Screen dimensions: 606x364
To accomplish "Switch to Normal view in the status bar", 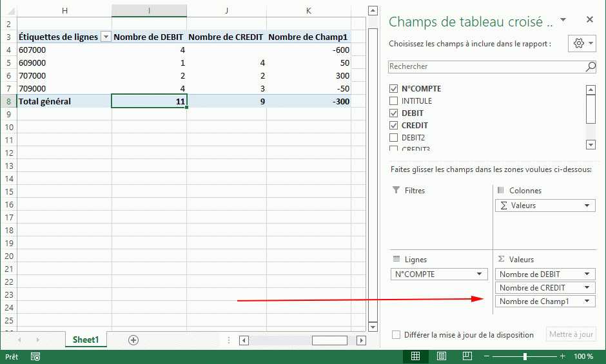I will click(415, 356).
